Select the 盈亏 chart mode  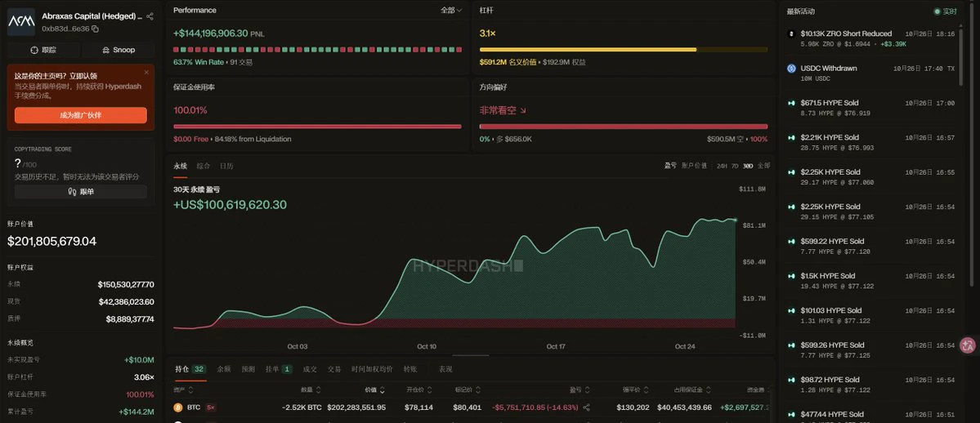[670, 166]
